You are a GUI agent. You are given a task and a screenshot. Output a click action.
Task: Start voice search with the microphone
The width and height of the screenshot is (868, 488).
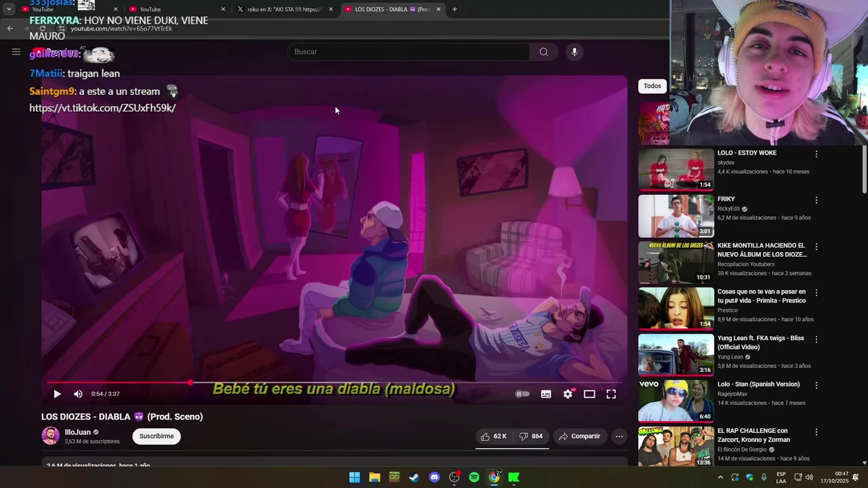574,52
